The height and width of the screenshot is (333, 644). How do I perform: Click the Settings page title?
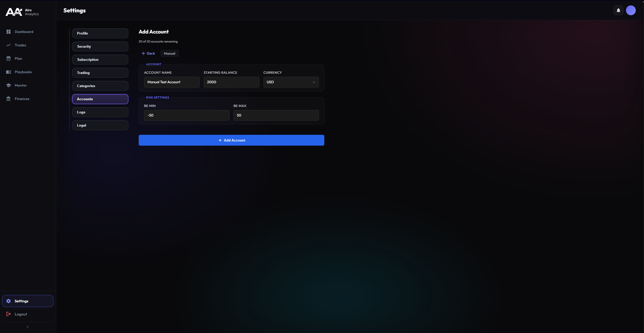(x=75, y=11)
